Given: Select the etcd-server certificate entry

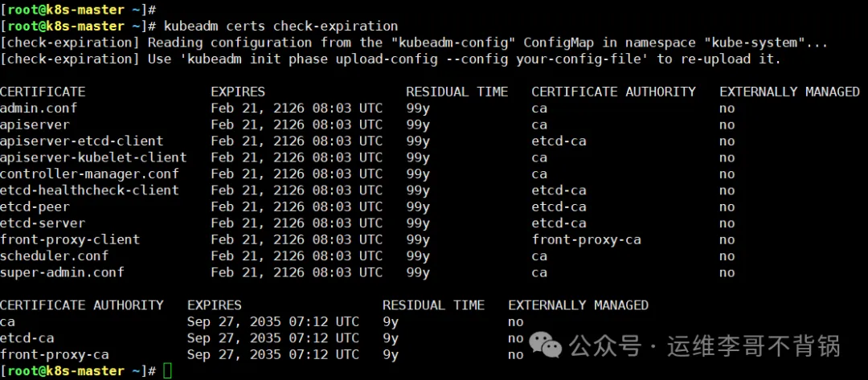Looking at the screenshot, I should [43, 223].
